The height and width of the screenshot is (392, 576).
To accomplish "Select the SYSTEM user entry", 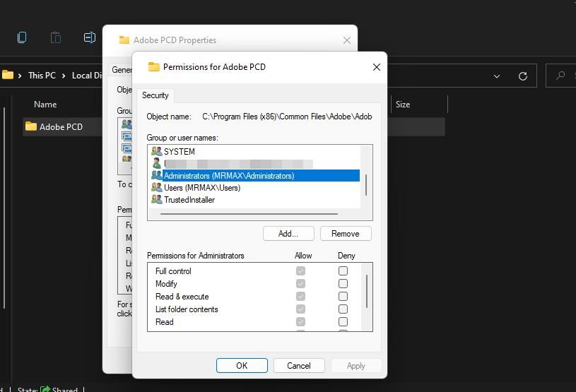I will (x=179, y=151).
